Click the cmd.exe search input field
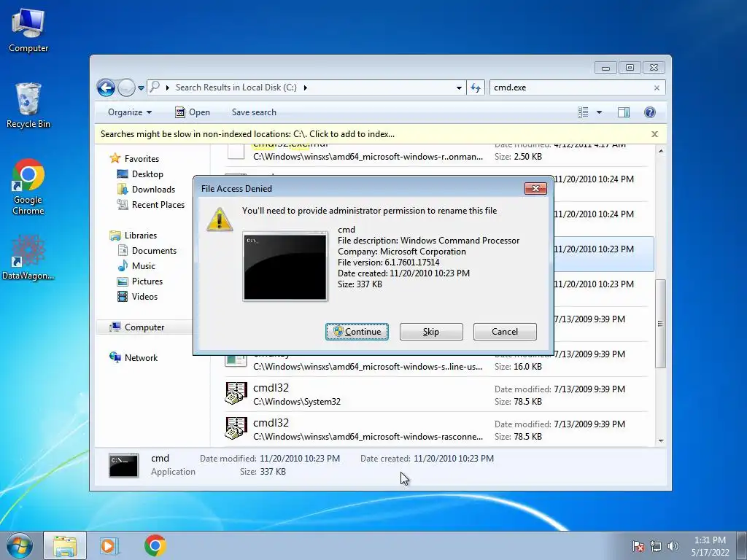 coord(570,87)
